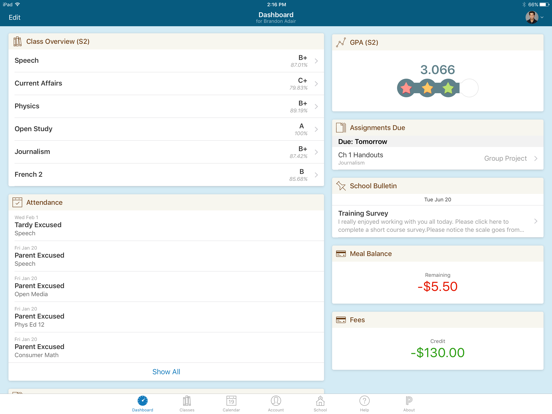The image size is (552, 414).
Task: Click the battery status indicator
Action: point(544,5)
